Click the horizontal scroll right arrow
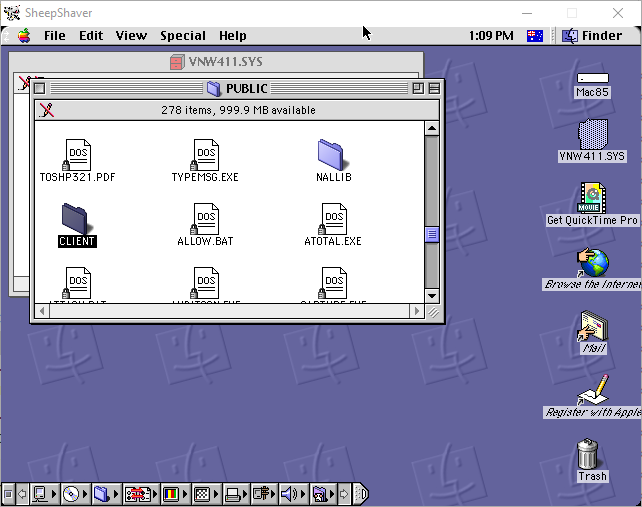The height and width of the screenshot is (507, 642). (x=417, y=311)
